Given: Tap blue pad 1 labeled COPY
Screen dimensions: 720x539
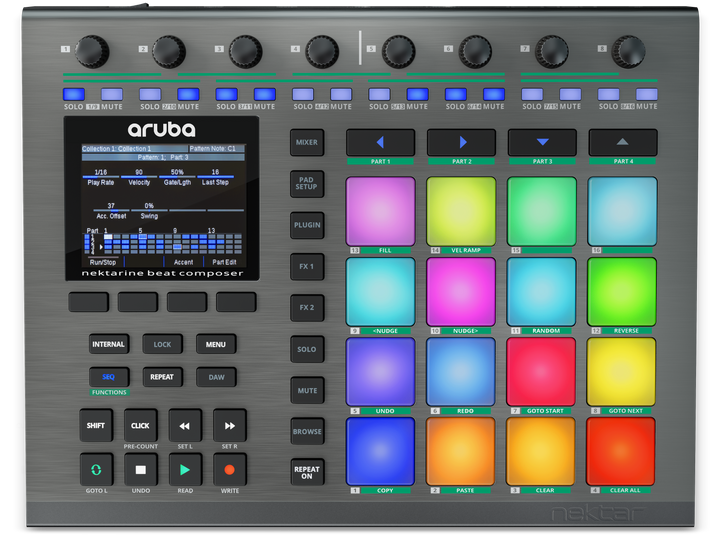Looking at the screenshot, I should point(380,451).
